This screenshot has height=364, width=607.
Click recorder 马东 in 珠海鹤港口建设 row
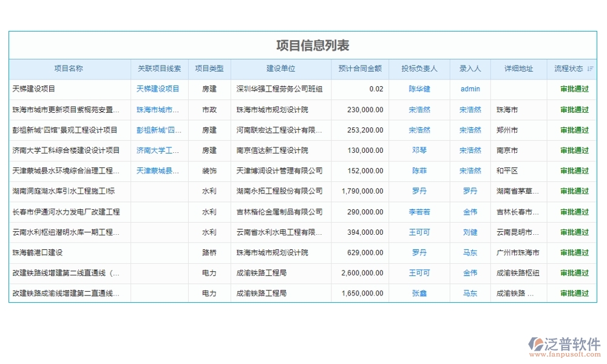(470, 252)
